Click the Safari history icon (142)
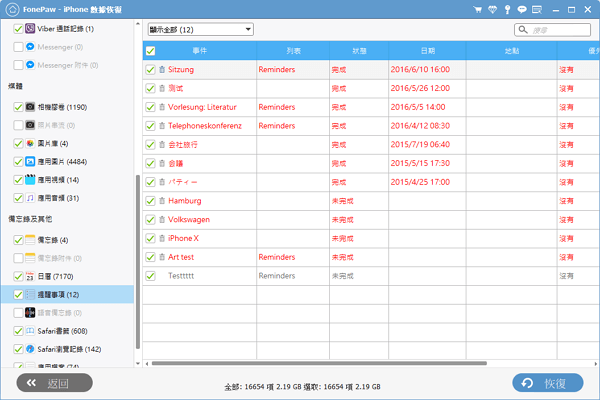The image size is (600, 400). click(30, 349)
